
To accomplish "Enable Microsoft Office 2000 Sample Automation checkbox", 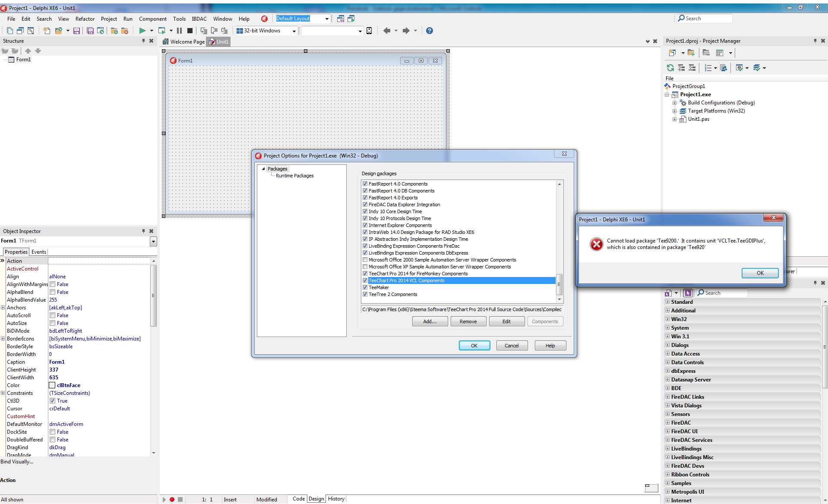I will 365,260.
